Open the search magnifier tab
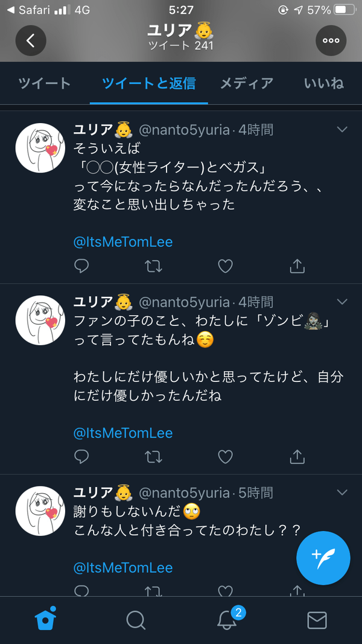362x644 pixels. pos(136,620)
